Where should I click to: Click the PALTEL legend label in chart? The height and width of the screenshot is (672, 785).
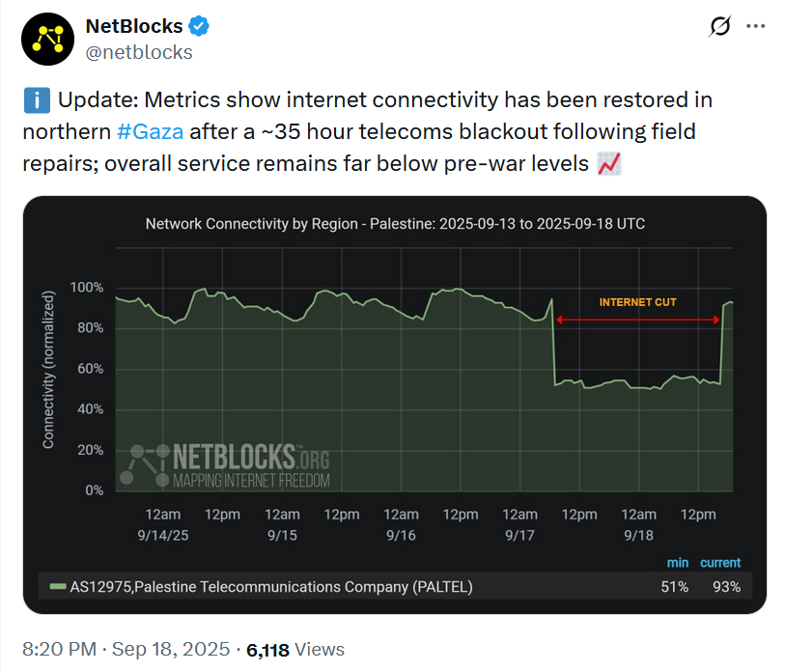point(271,587)
